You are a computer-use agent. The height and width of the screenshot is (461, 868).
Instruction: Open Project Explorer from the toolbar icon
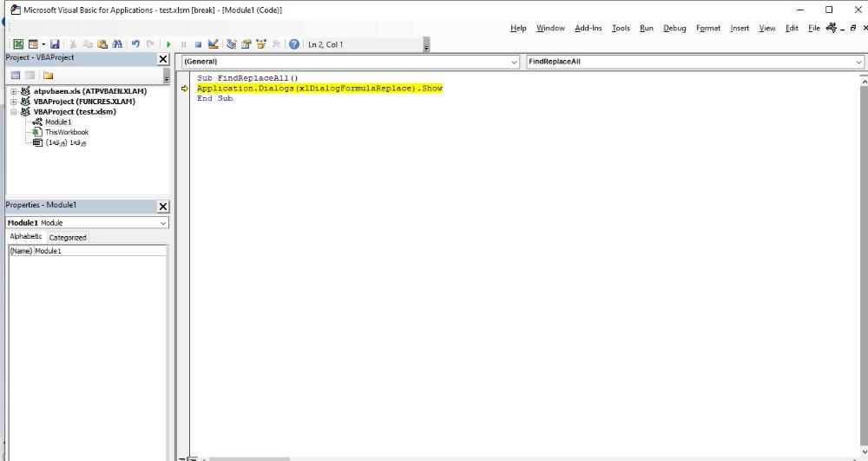coord(232,44)
